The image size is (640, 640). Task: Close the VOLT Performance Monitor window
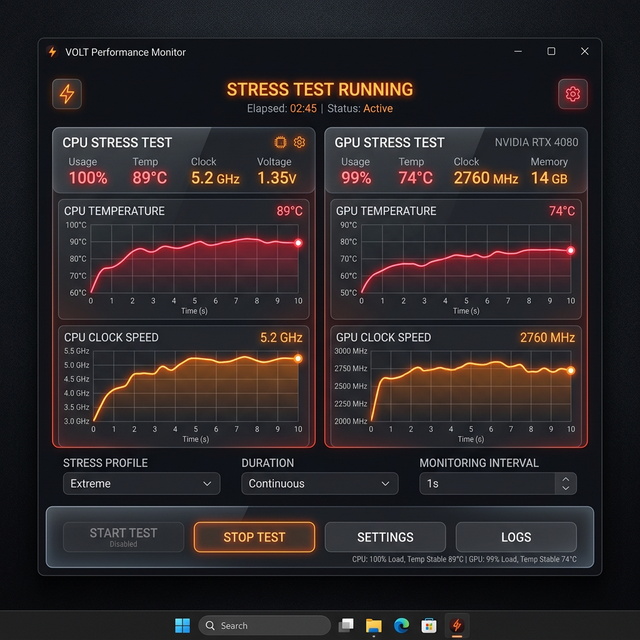[x=584, y=51]
